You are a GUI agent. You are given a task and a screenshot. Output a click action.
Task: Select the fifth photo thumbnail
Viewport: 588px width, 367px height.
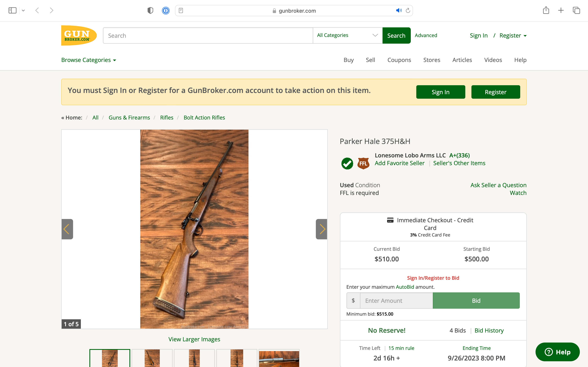279,358
